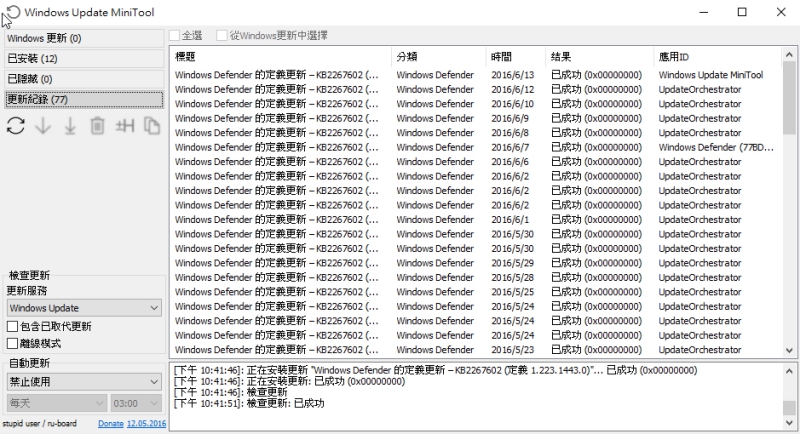Select 更新紀錄 (77) history tab
The height and width of the screenshot is (434, 800).
[x=84, y=99]
